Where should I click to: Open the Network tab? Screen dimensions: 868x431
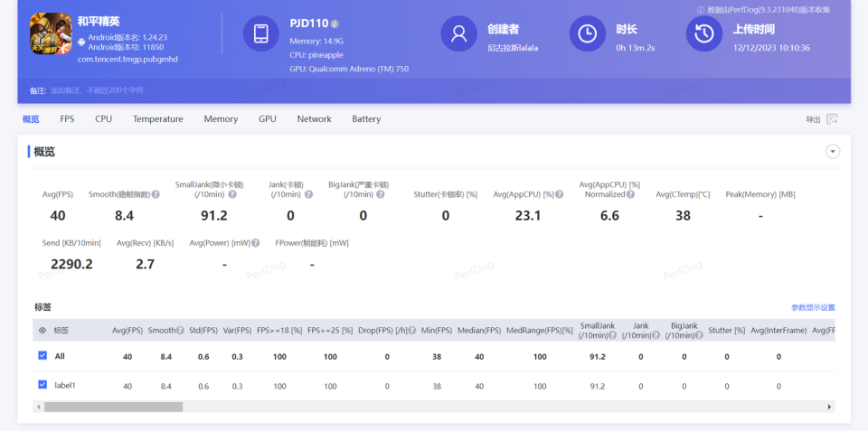click(x=314, y=119)
